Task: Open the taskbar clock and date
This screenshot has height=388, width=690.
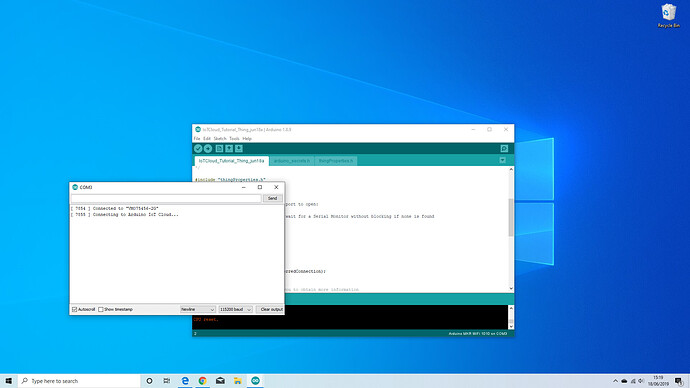Action: click(x=658, y=381)
